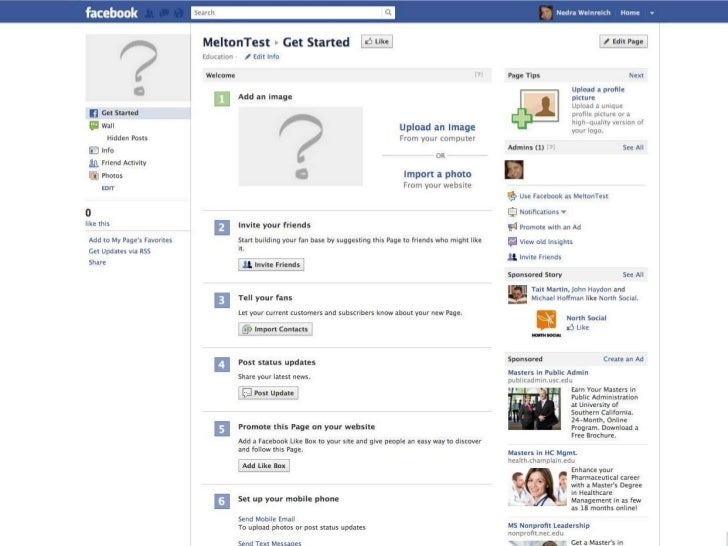This screenshot has width=728, height=546.
Task: Click the healthcare ad image
Action: click(537, 487)
